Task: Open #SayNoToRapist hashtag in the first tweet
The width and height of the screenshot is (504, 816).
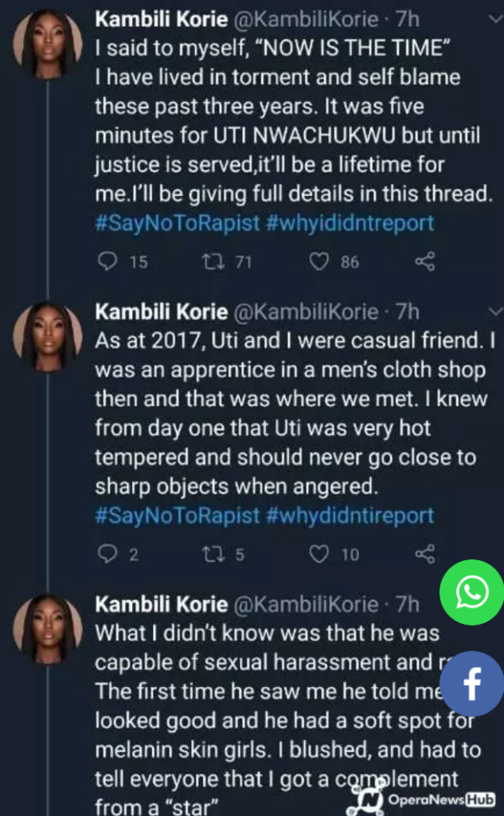Action: pyautogui.click(x=178, y=222)
